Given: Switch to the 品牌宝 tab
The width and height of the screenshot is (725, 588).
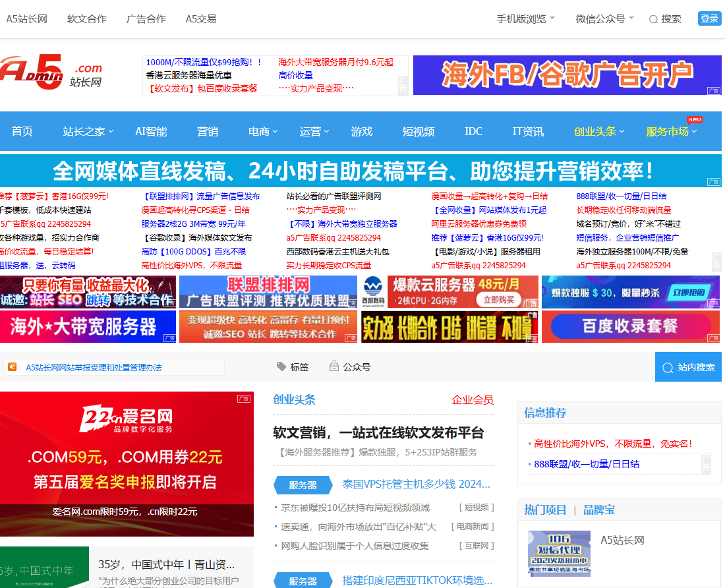Looking at the screenshot, I should 599,510.
